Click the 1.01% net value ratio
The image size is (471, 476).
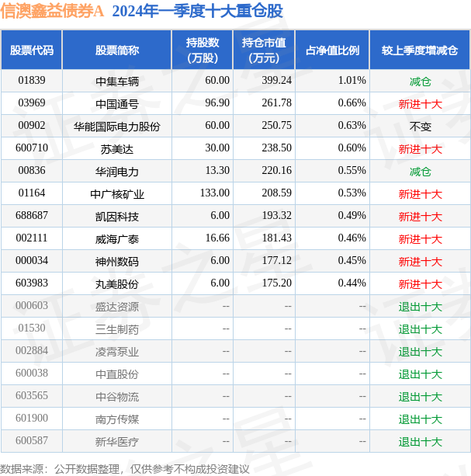(x=352, y=81)
